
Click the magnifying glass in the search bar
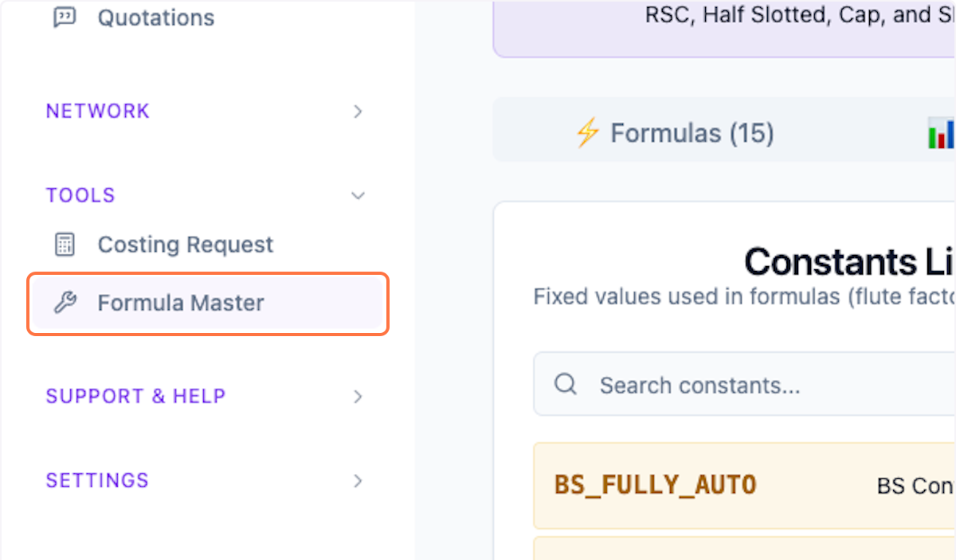565,384
